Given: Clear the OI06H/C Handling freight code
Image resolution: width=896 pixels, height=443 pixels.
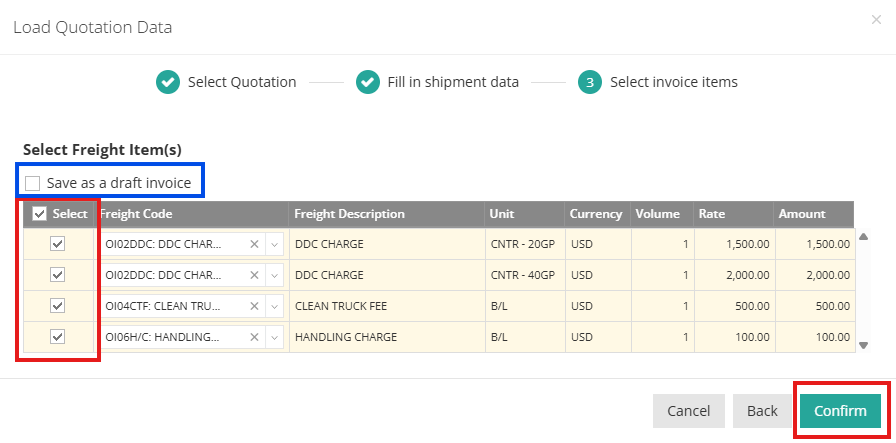Looking at the screenshot, I should (x=254, y=337).
